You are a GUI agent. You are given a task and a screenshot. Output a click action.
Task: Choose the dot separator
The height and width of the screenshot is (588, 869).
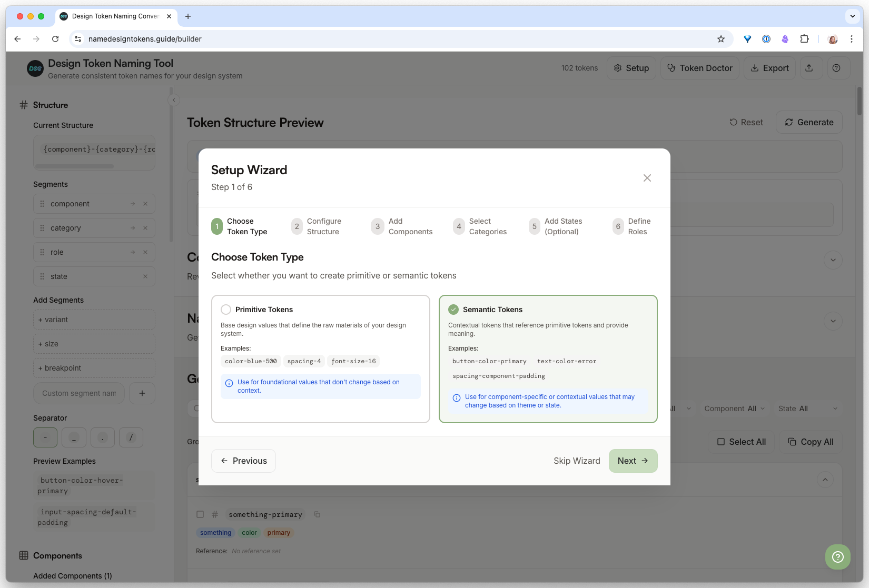(103, 437)
